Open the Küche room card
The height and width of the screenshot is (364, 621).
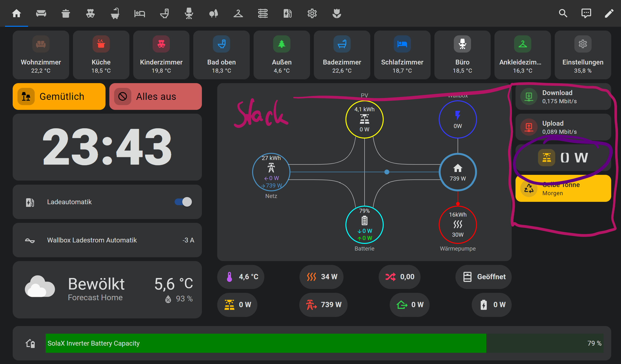pos(101,55)
